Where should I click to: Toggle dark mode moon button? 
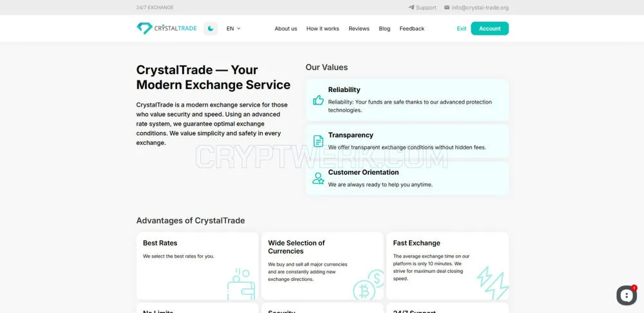pos(211,28)
